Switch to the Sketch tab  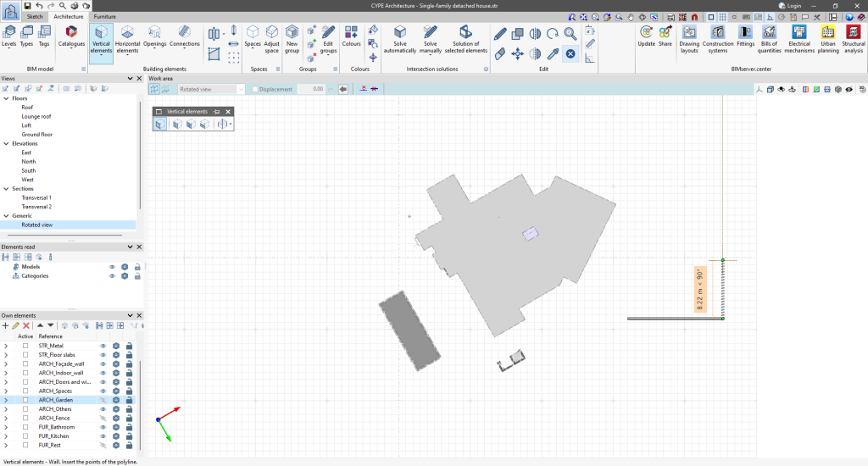click(35, 16)
